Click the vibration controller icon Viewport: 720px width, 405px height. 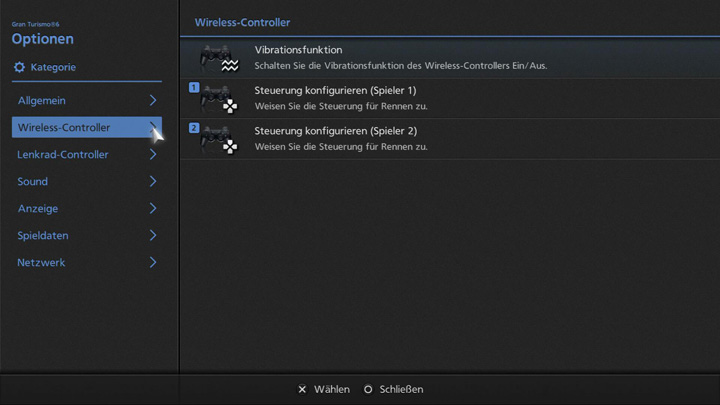[217, 58]
